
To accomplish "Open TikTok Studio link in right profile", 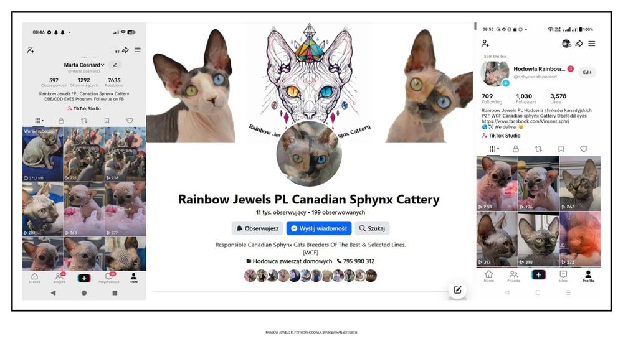I will point(501,136).
